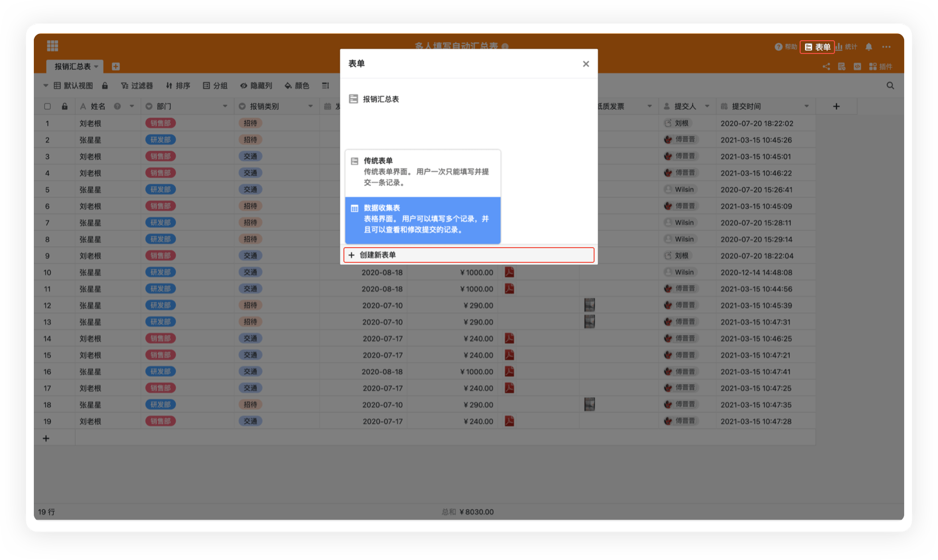Image resolution: width=938 pixels, height=560 pixels.
Task: Open the 颜色 color formatting tool
Action: [297, 86]
